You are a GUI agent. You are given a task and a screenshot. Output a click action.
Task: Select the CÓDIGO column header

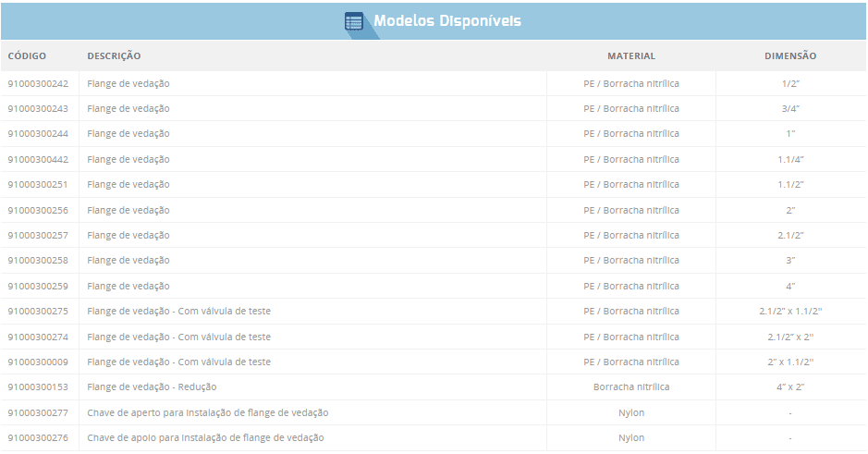tap(27, 56)
